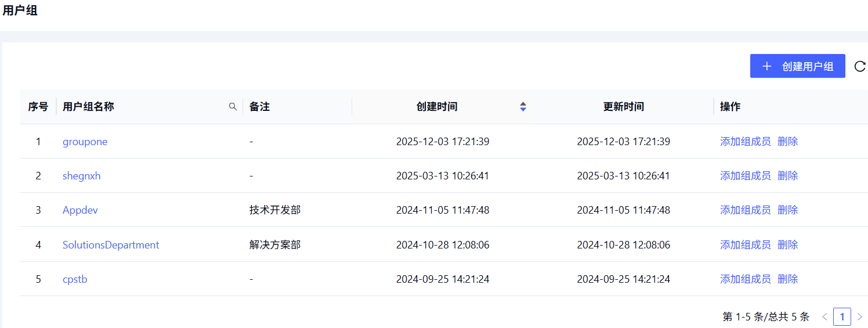Sort by 创建时间 using the sort arrows

[523, 107]
